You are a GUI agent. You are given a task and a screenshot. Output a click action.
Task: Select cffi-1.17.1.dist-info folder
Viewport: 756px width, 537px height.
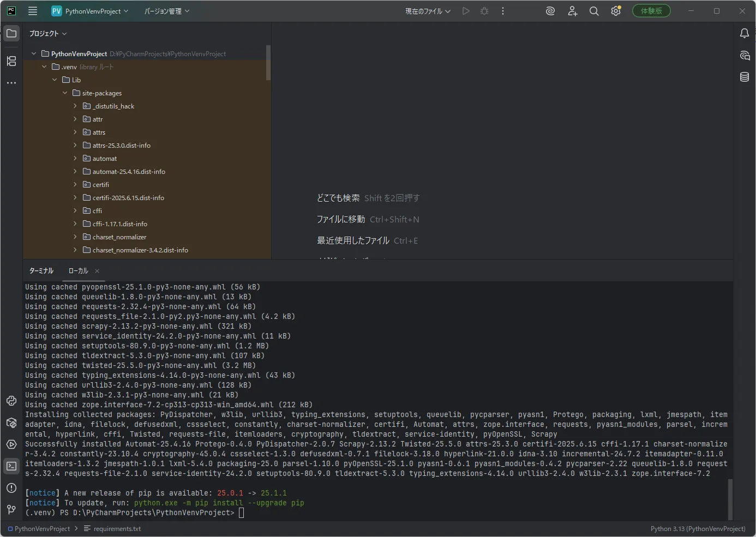click(120, 224)
